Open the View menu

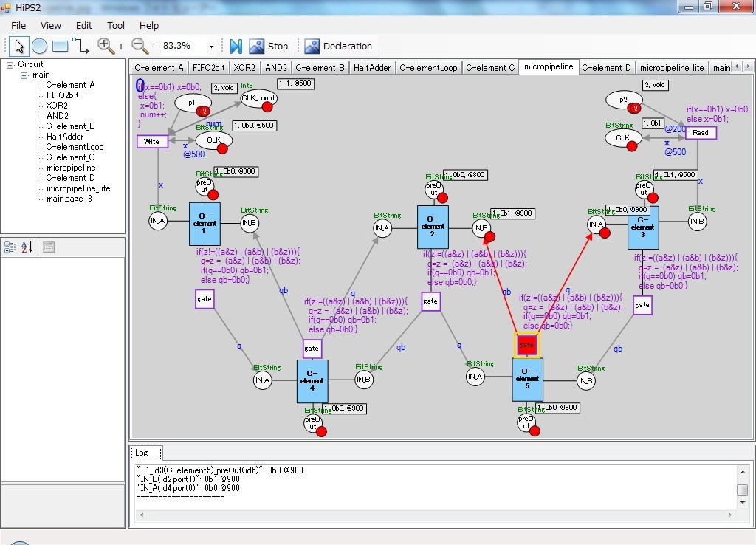pos(51,26)
